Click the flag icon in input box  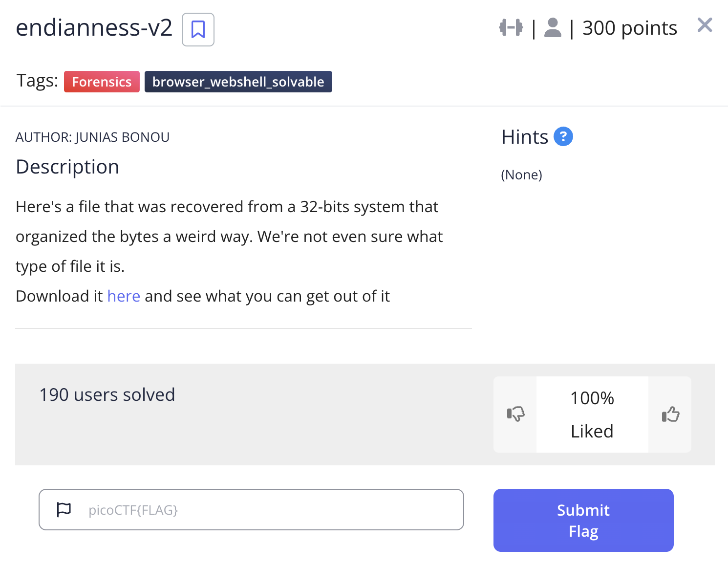click(x=64, y=509)
